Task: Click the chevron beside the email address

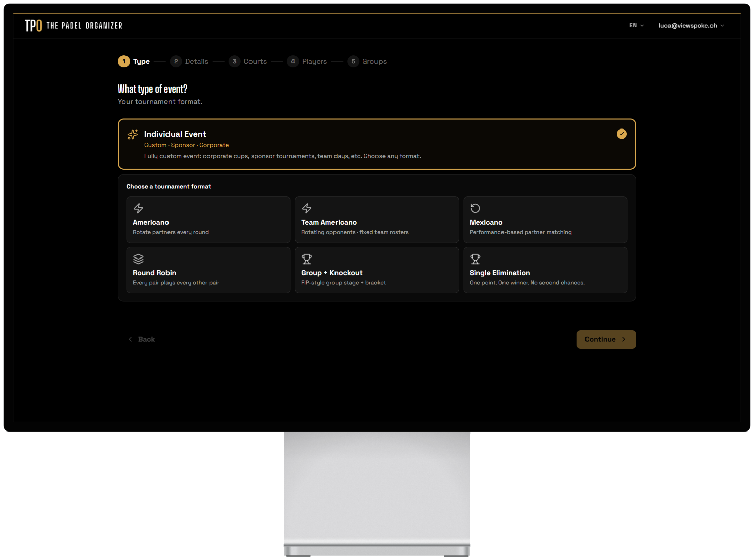Action: pyautogui.click(x=722, y=26)
